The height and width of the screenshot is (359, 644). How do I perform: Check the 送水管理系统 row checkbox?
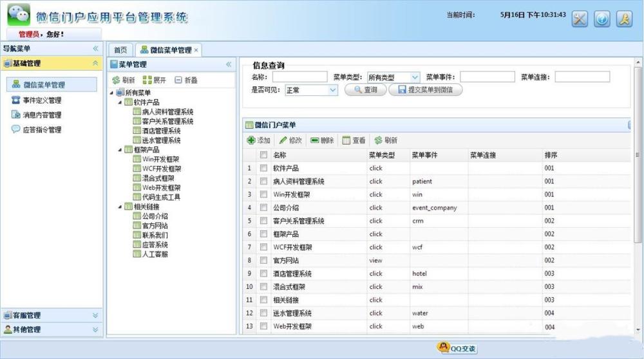(263, 313)
